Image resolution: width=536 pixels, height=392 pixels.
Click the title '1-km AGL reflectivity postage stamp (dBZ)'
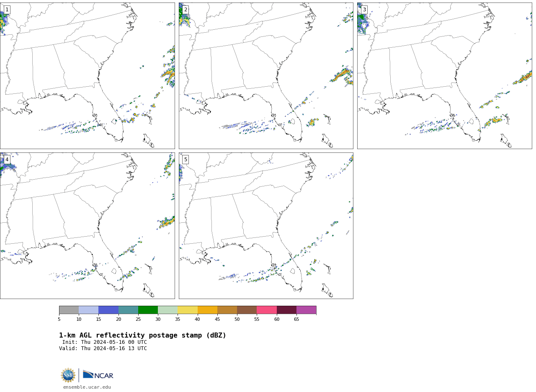(142, 335)
